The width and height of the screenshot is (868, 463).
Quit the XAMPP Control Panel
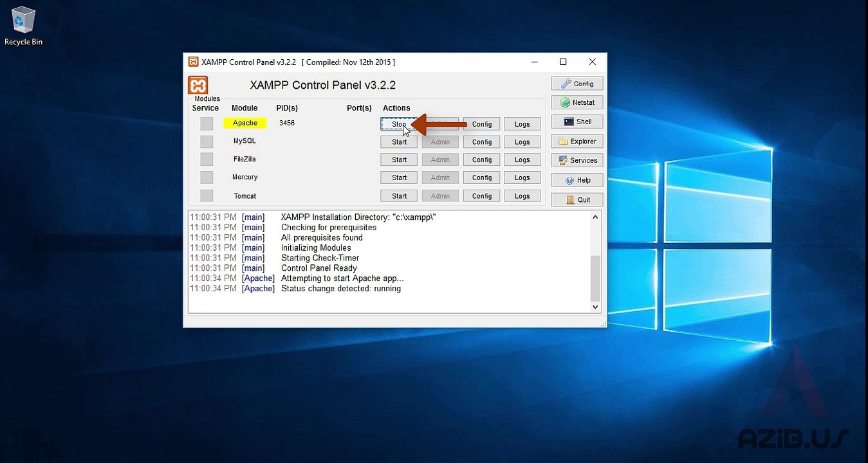[x=577, y=200]
